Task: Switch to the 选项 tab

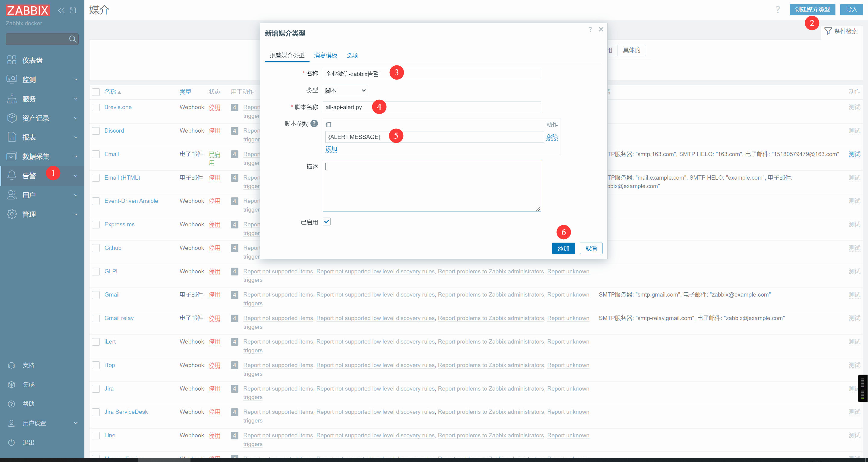Action: pos(352,55)
